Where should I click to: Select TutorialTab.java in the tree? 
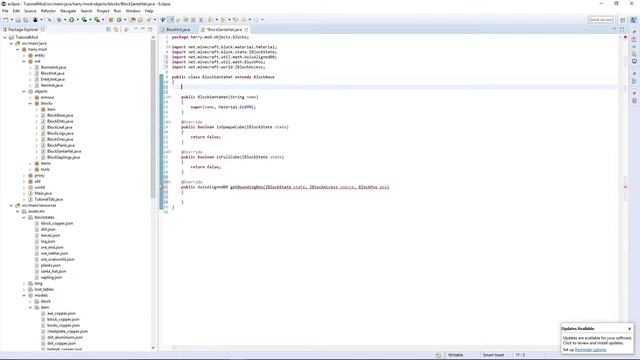[x=49, y=199]
